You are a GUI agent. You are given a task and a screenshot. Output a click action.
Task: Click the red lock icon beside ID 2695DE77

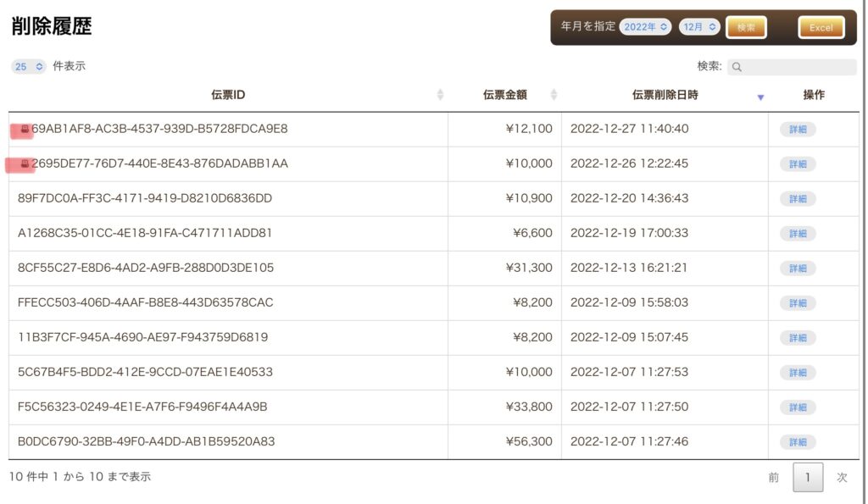25,163
